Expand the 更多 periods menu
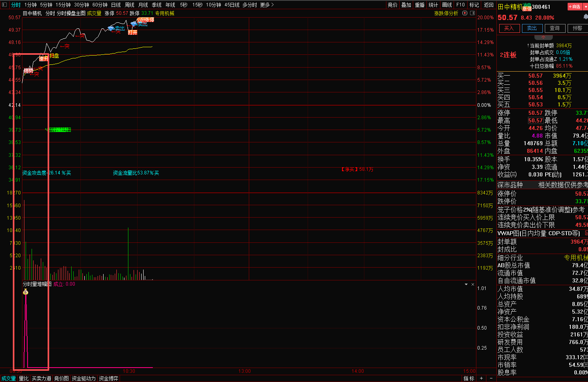Image resolution: width=588 pixels, height=382 pixels. point(267,5)
